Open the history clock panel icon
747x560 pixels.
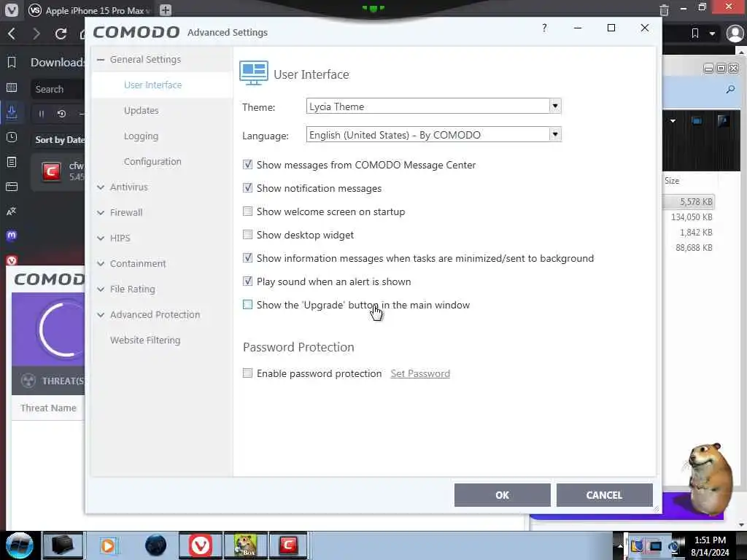12,137
